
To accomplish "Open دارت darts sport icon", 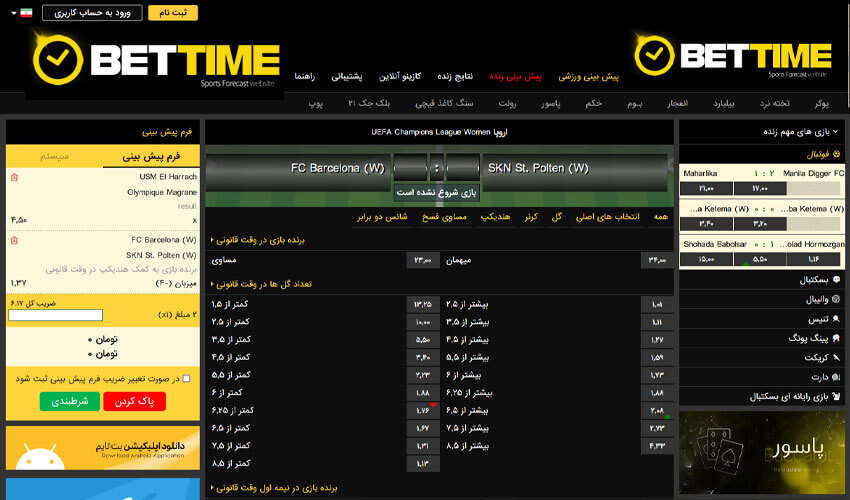I will tap(836, 377).
